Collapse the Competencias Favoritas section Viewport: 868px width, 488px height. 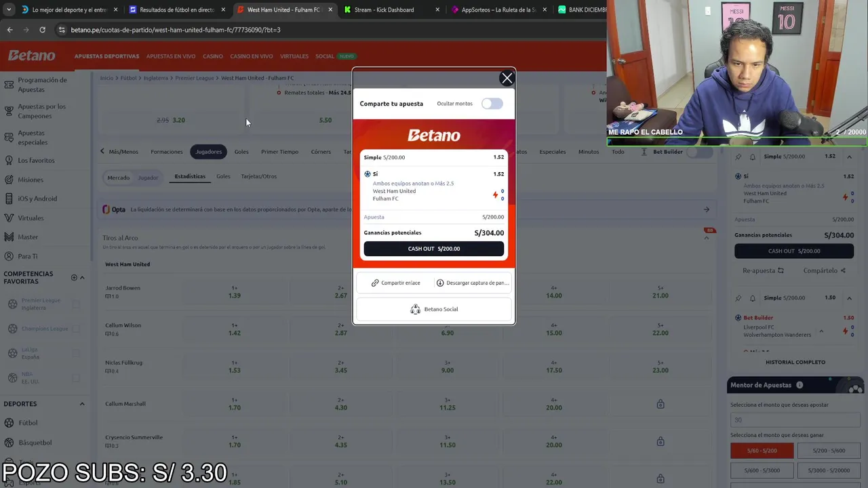pyautogui.click(x=82, y=277)
